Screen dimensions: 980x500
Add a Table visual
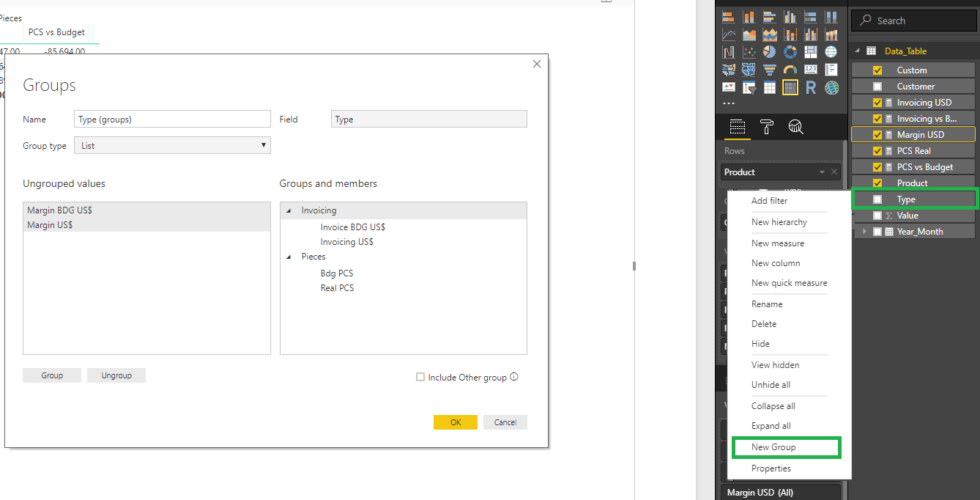click(770, 88)
